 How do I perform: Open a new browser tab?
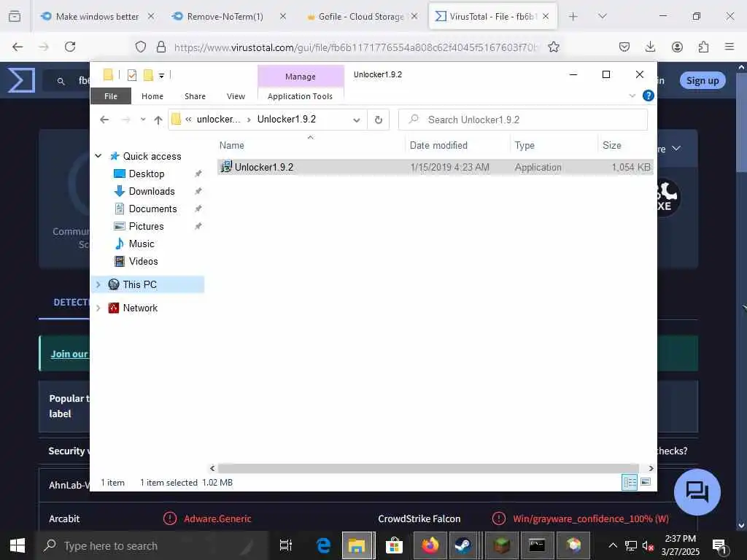(573, 17)
